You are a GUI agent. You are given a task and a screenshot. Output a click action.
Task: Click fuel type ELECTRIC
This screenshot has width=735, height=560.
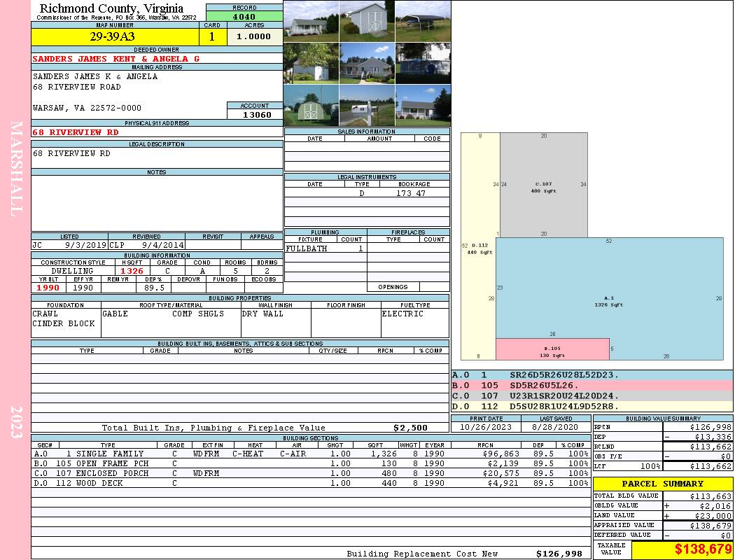[402, 314]
